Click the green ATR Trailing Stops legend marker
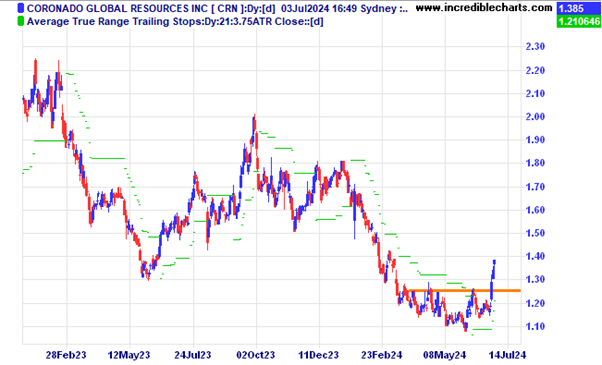 pos(21,22)
